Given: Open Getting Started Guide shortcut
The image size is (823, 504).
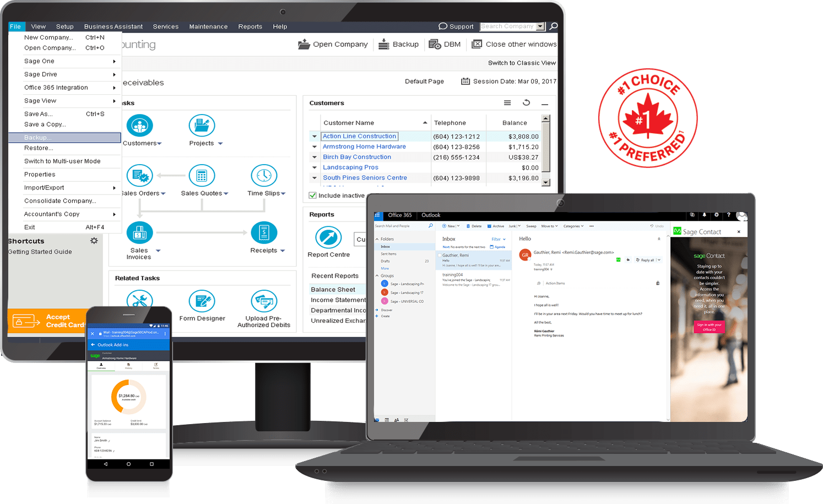Looking at the screenshot, I should coord(40,252).
